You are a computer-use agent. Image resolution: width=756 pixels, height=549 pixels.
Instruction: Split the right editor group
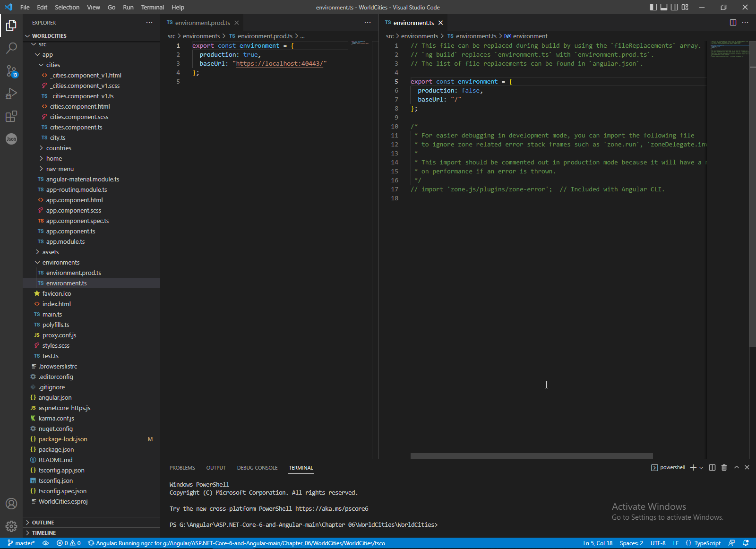[x=733, y=23]
